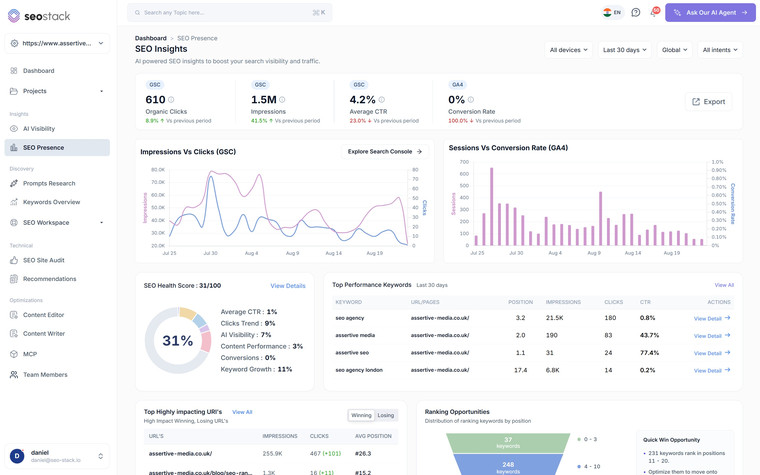Click the MCP cube icon
The width and height of the screenshot is (760, 475).
14,354
